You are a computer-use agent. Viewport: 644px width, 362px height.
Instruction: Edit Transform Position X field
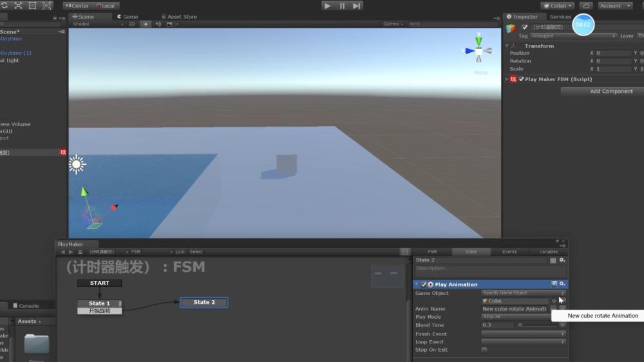[x=613, y=53]
